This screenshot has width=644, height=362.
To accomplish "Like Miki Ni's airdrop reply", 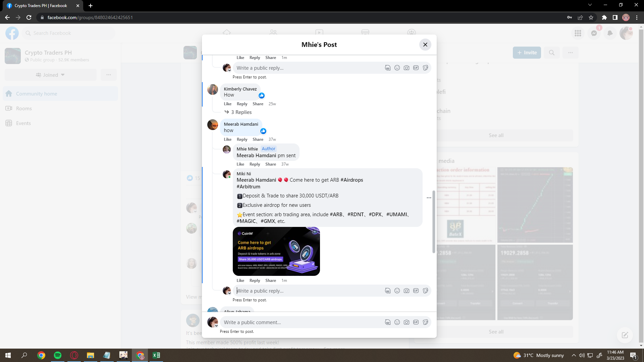I will (x=240, y=281).
